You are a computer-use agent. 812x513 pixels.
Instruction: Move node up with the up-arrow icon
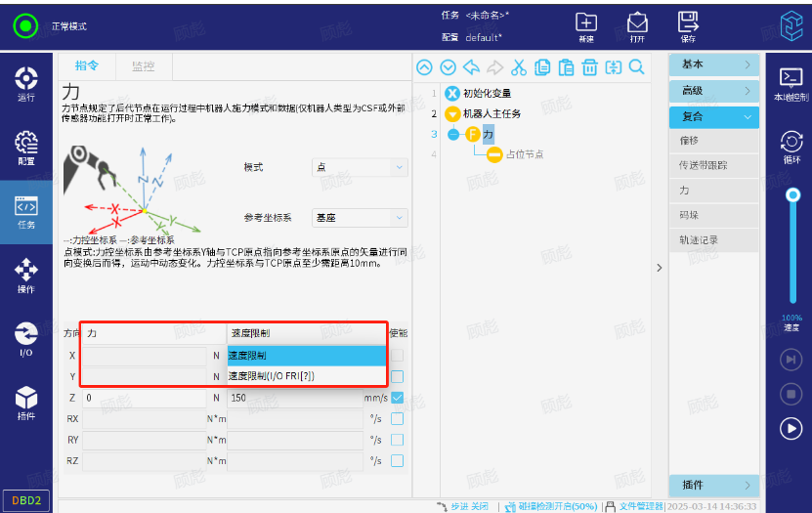point(424,67)
